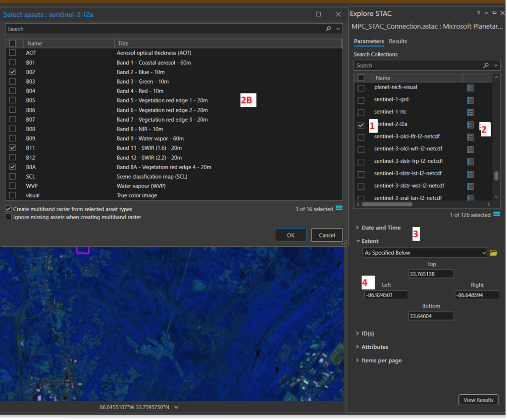Viewport: 507px width, 420px height.
Task: Show selected assets icon beside '3 of 16 selected'
Action: (x=339, y=208)
